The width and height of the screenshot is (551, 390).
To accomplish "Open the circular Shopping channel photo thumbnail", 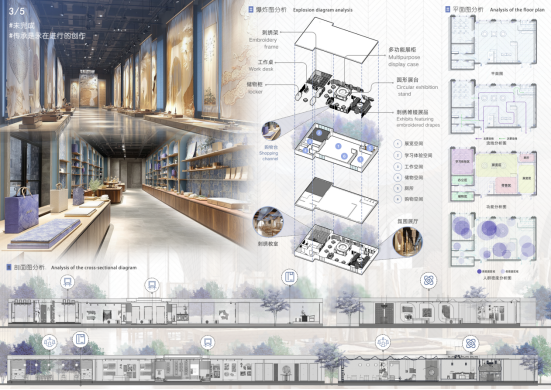I will (x=271, y=131).
